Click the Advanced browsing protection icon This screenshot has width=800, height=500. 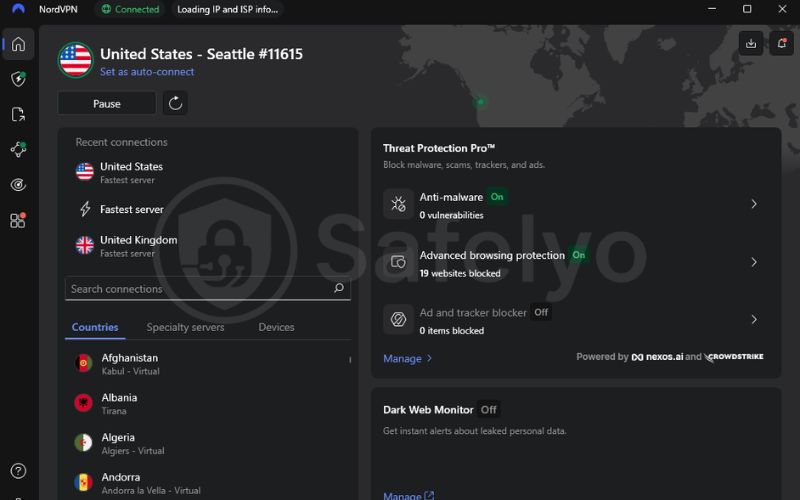(x=398, y=262)
